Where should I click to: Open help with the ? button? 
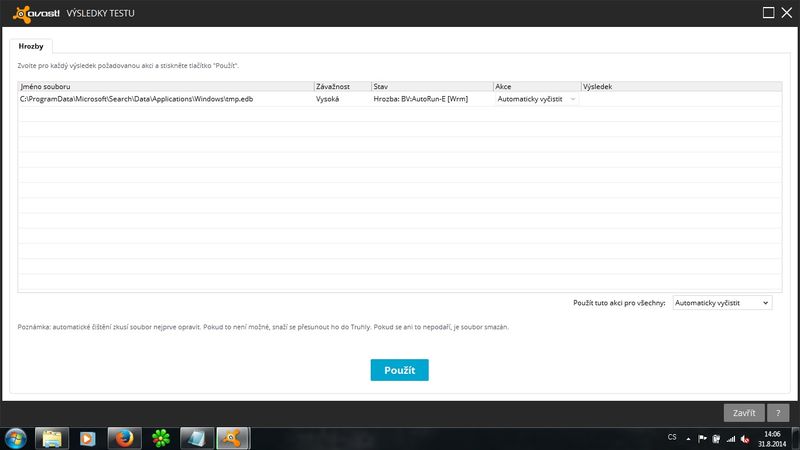[778, 412]
